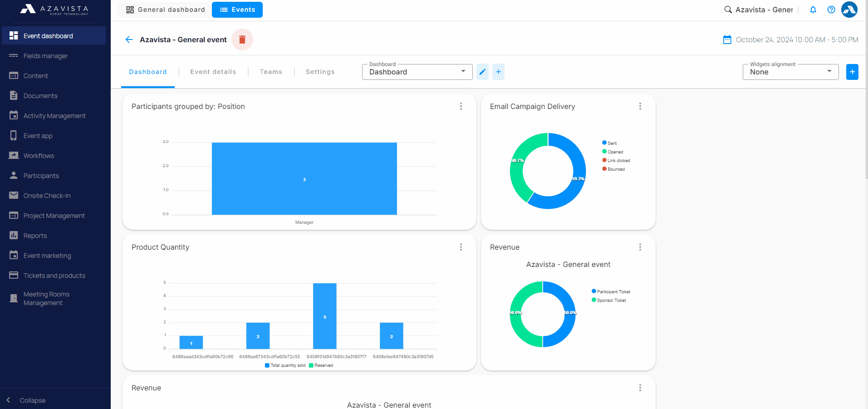Click the Manager bar in Position chart
The image size is (868, 409).
pyautogui.click(x=304, y=179)
